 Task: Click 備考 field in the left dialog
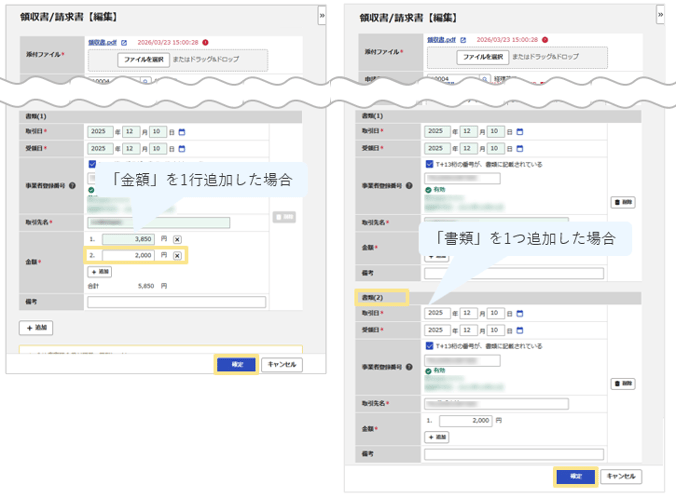[x=177, y=302]
